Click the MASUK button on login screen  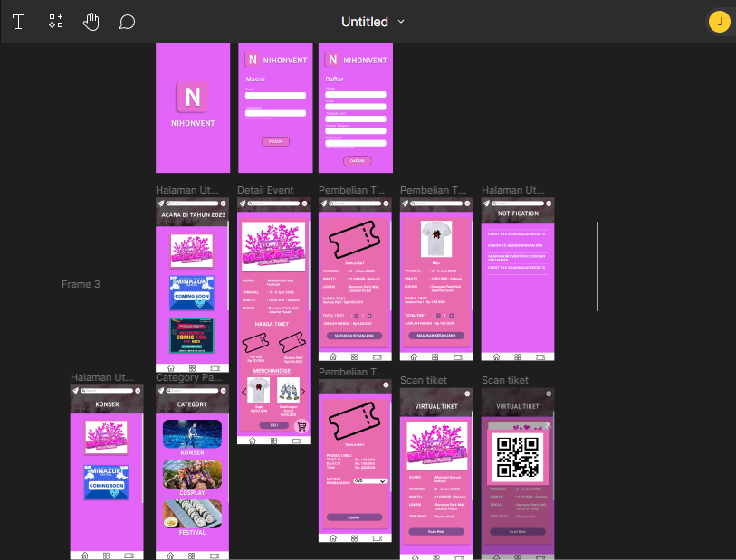[x=275, y=141]
